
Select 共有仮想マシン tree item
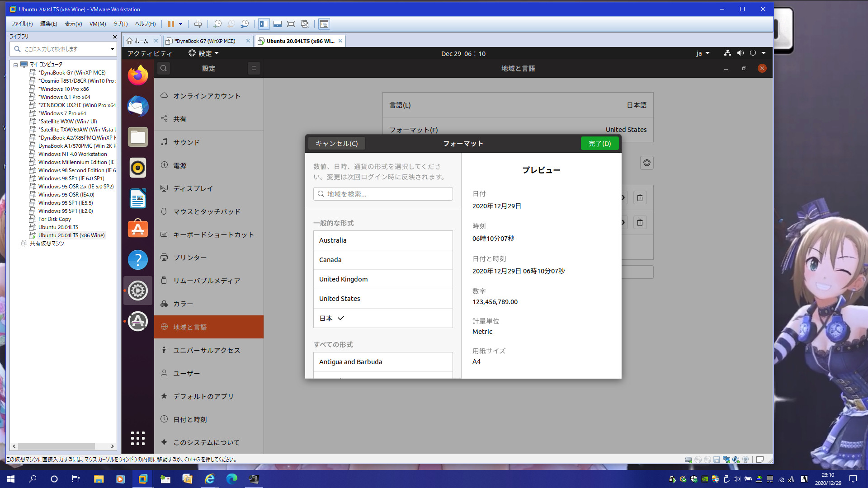(x=47, y=244)
